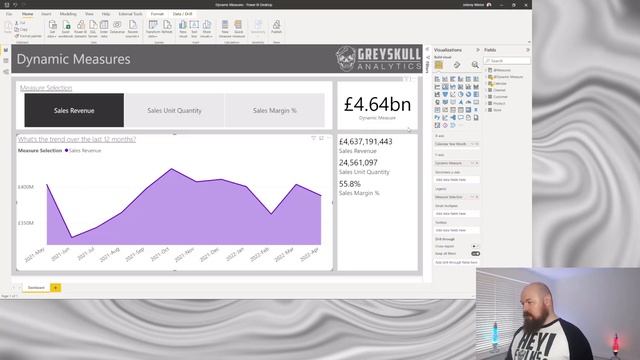Screen dimensions: 640x360
Task: Select the Dashboard page tab
Action: 36,288
